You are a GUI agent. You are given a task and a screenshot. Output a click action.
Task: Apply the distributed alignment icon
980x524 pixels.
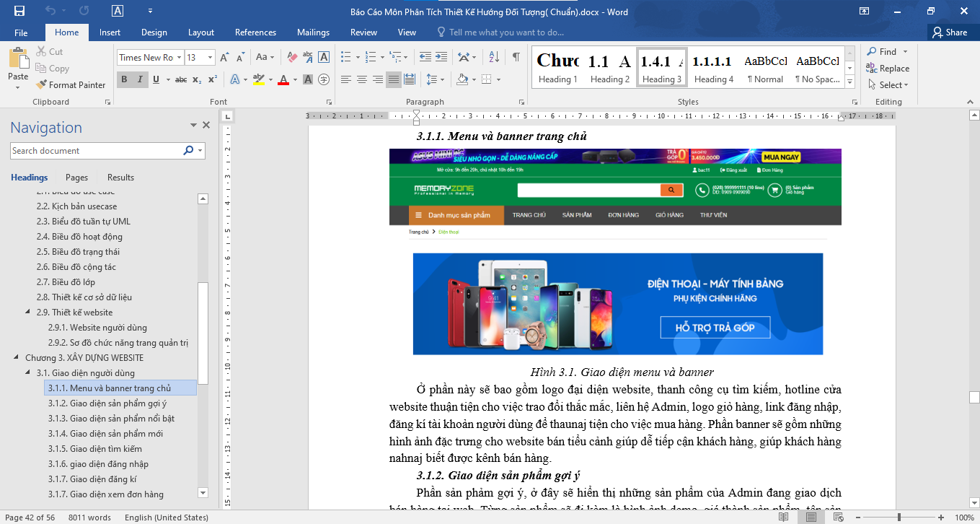pos(409,79)
